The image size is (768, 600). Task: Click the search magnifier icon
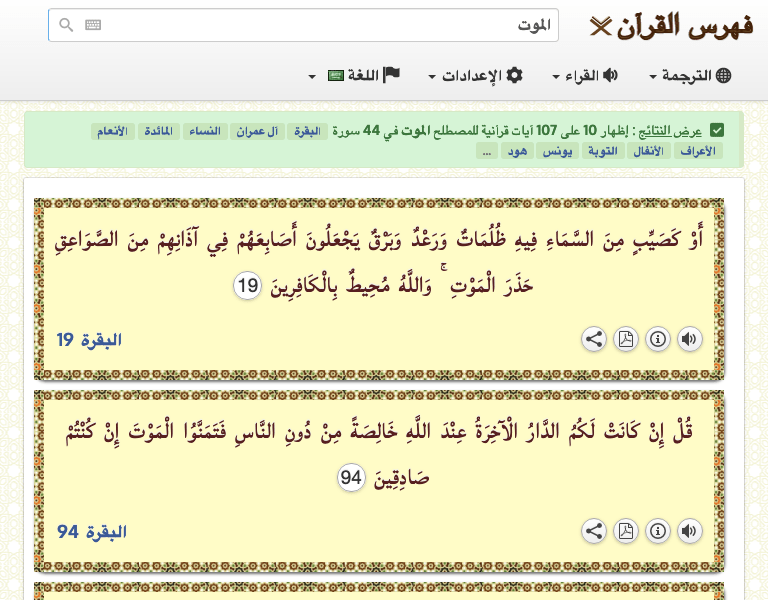(x=66, y=25)
